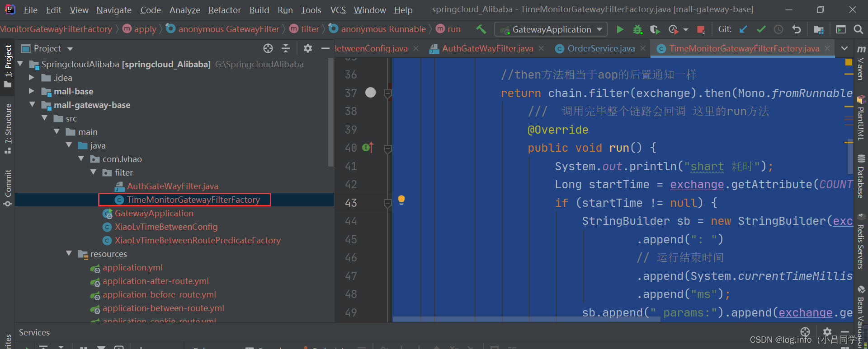Click the lightbulb intention icon
The height and width of the screenshot is (349, 868).
(401, 200)
